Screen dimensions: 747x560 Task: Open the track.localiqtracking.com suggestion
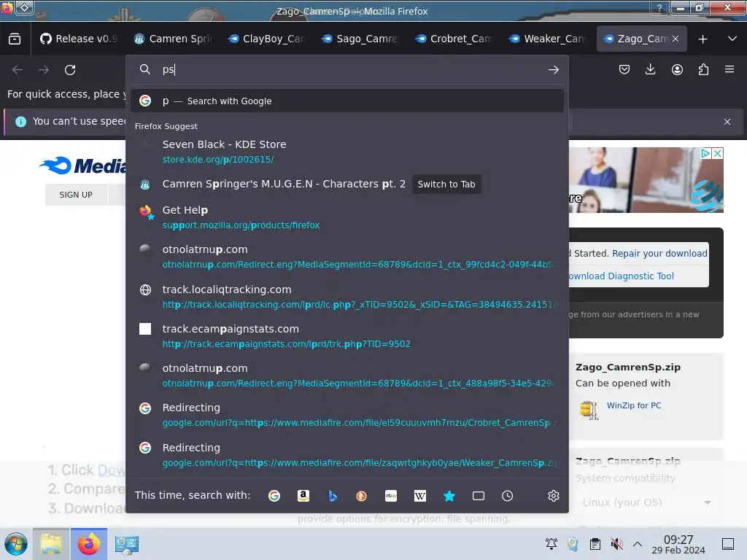[347, 297]
